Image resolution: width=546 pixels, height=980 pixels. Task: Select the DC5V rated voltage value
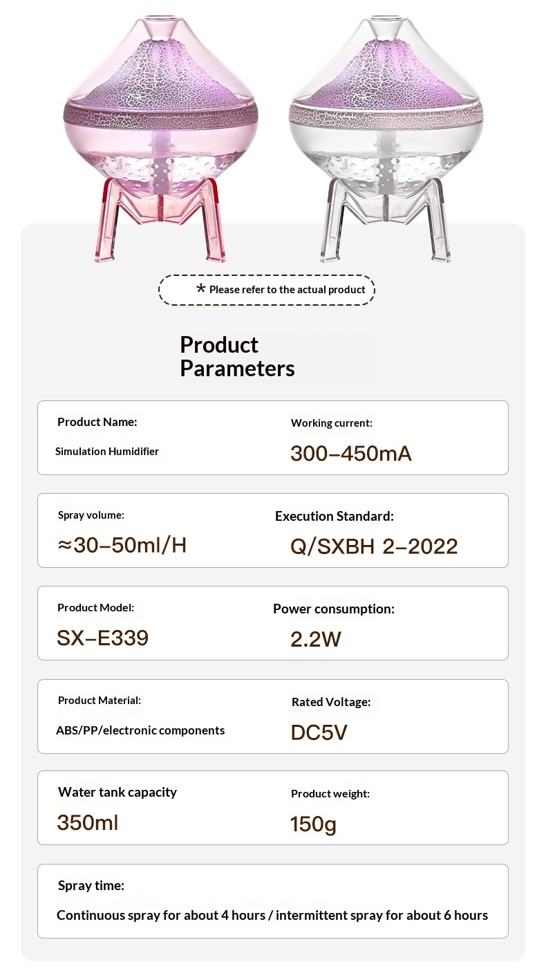coord(319,732)
